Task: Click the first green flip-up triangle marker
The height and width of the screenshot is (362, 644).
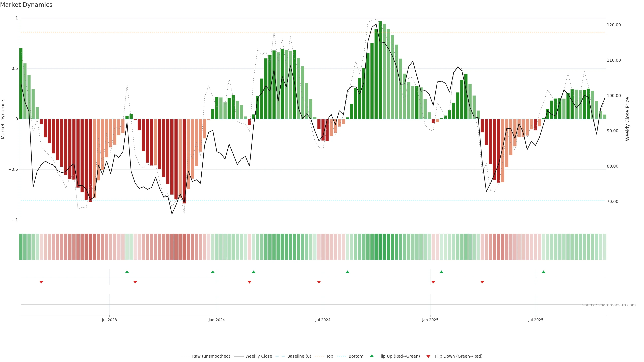Action: [127, 272]
